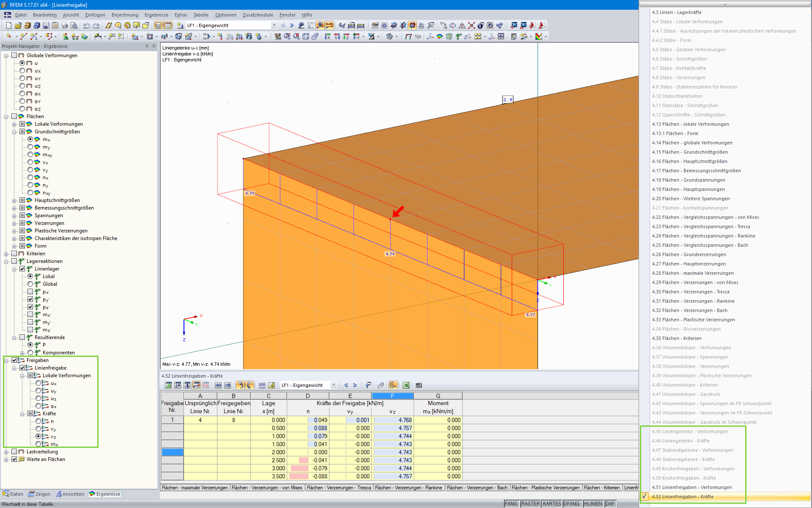Select the my radio under Grundschnittgrößen
812x508 pixels.
click(30, 147)
